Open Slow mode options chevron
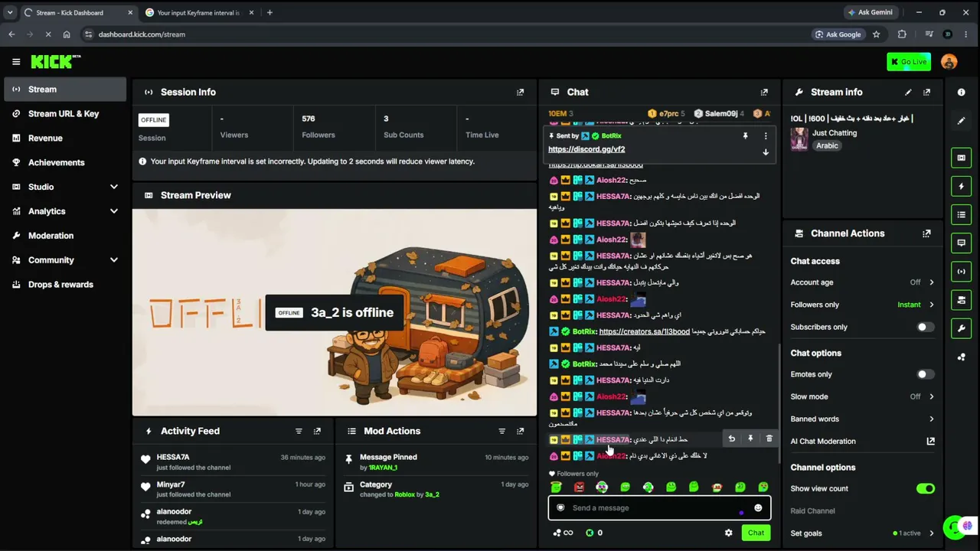The width and height of the screenshot is (980, 551). [932, 396]
